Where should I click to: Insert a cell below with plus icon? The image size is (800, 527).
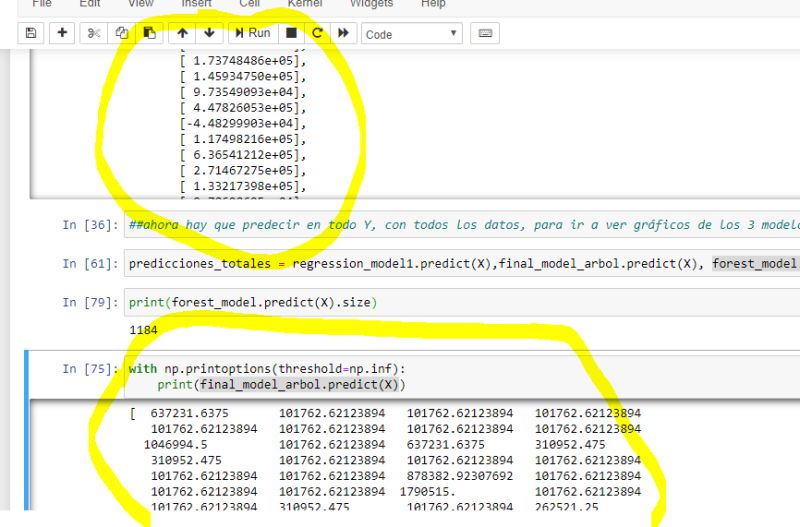[62, 33]
